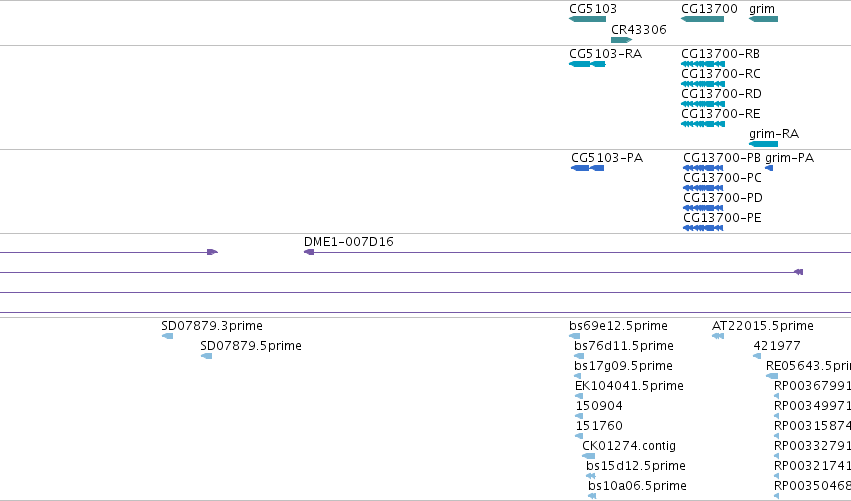Select the CG13700-PC protein feature

coord(722,178)
